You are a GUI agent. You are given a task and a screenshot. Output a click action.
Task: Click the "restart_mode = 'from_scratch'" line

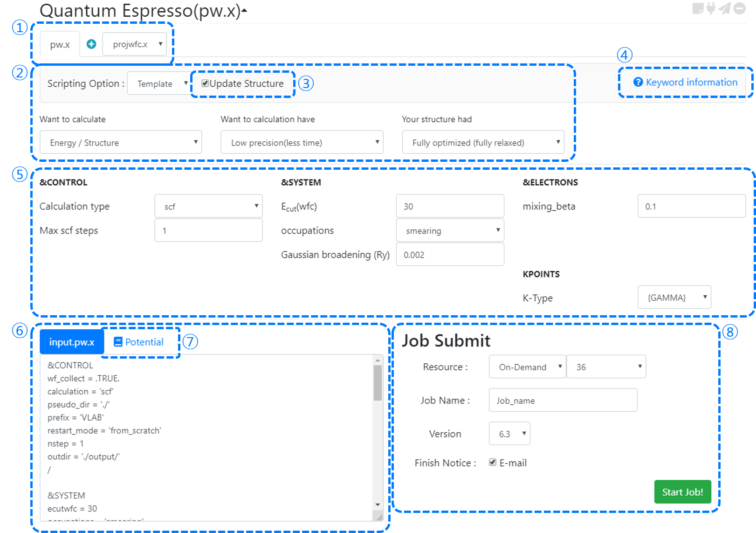point(104,430)
